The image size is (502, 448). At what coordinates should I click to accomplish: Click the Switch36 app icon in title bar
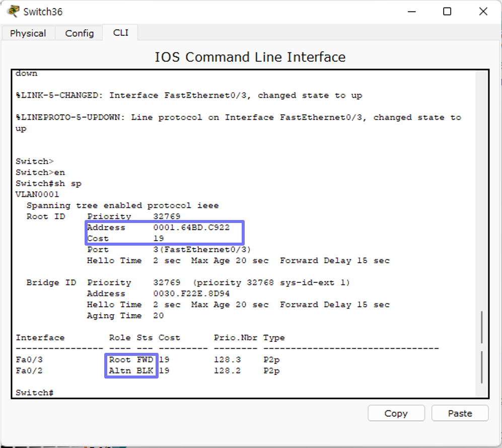coord(14,11)
